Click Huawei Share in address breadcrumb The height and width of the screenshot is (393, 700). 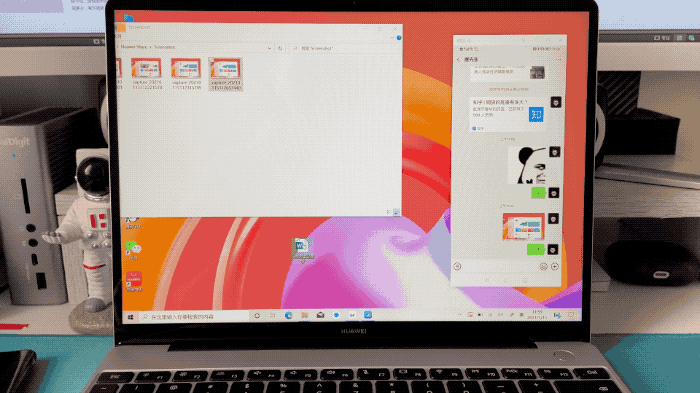(x=133, y=47)
